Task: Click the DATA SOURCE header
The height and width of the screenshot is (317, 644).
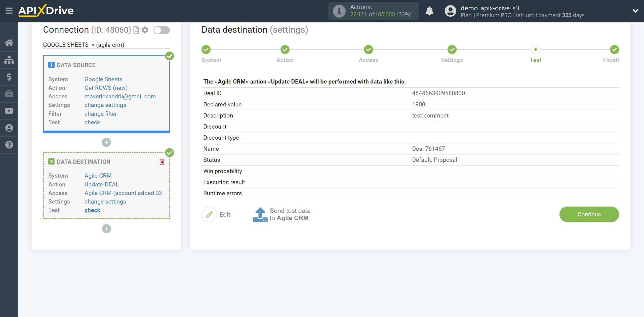Action: 76,65
